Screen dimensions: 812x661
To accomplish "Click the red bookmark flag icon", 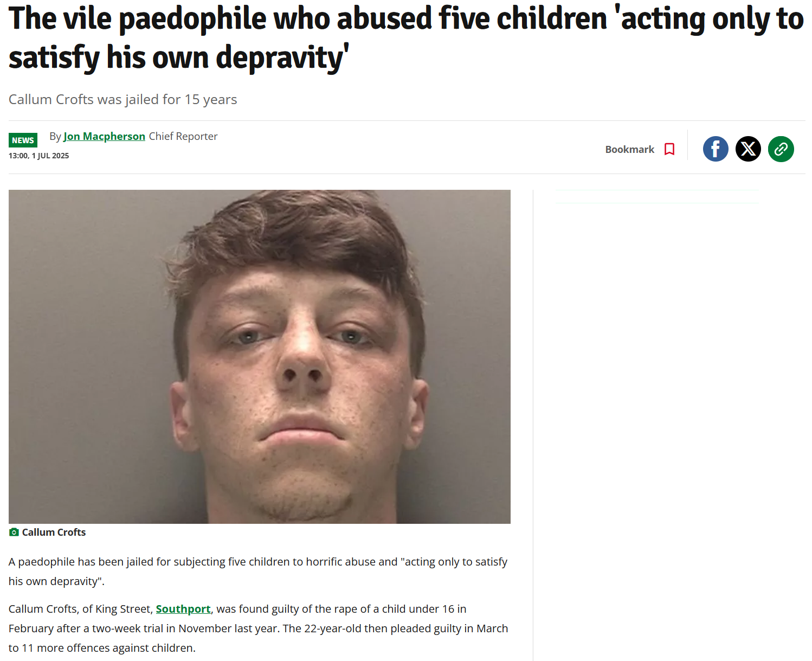I will pos(669,149).
